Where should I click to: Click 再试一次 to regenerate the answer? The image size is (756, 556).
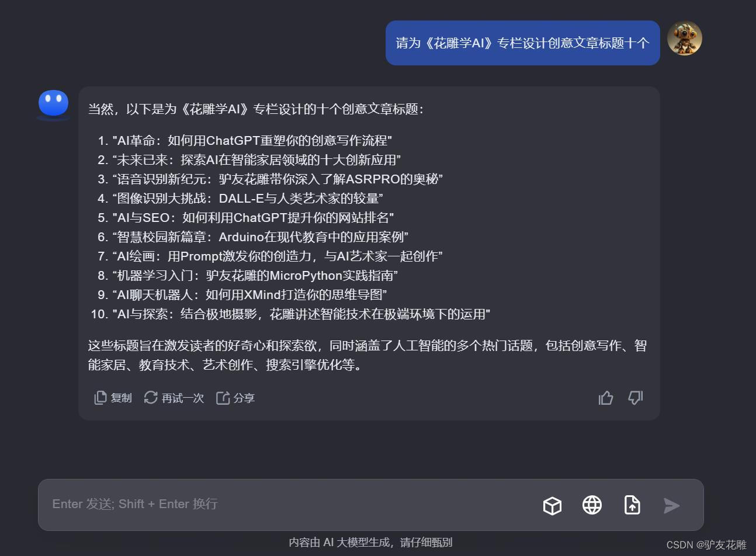click(x=174, y=398)
